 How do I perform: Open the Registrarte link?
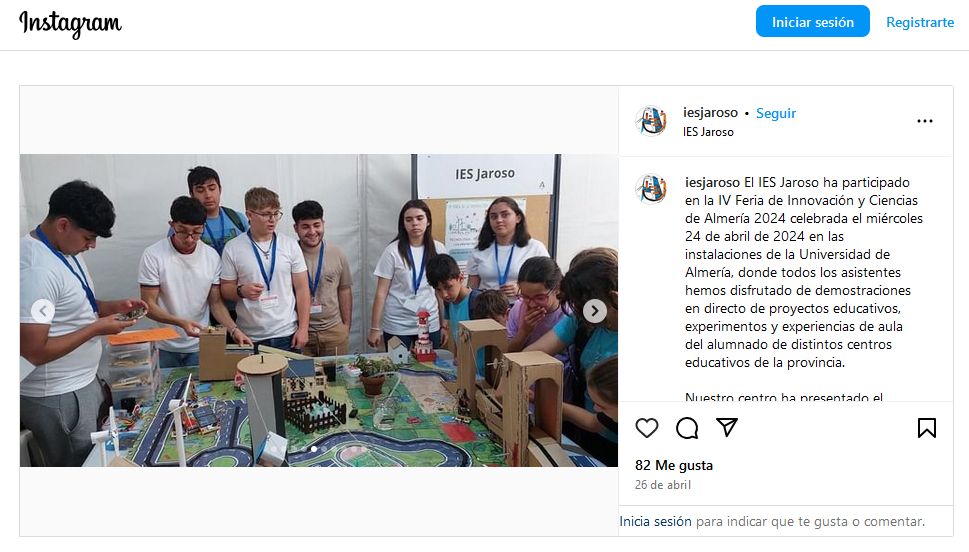pos(920,22)
